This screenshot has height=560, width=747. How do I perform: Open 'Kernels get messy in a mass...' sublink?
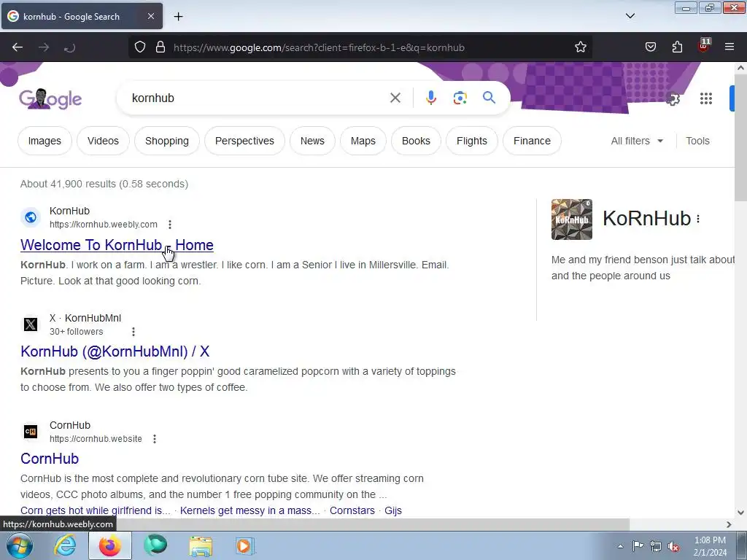(x=249, y=510)
